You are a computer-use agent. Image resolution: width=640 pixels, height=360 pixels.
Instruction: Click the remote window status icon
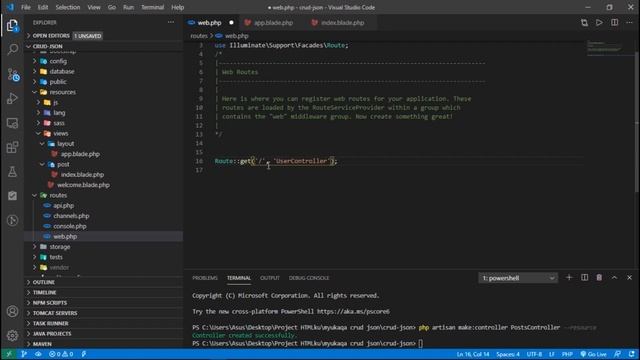pos(9,354)
